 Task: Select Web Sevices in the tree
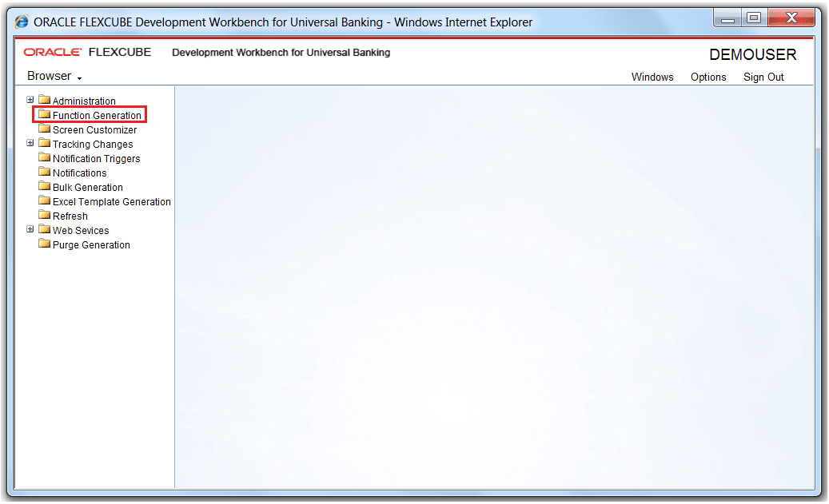click(81, 230)
